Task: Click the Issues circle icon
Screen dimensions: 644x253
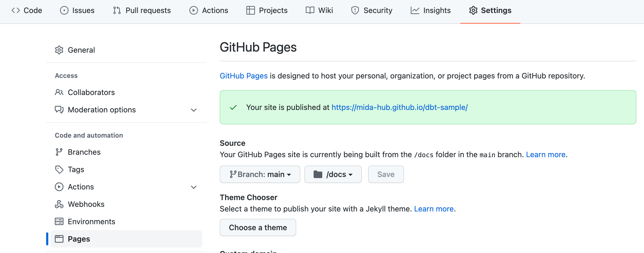Action: tap(64, 10)
